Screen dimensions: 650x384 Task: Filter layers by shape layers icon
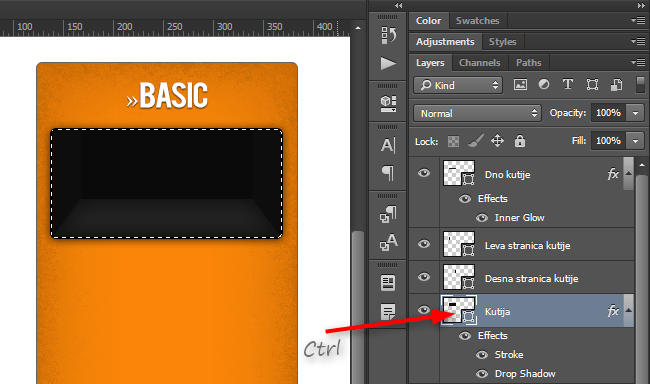[592, 85]
